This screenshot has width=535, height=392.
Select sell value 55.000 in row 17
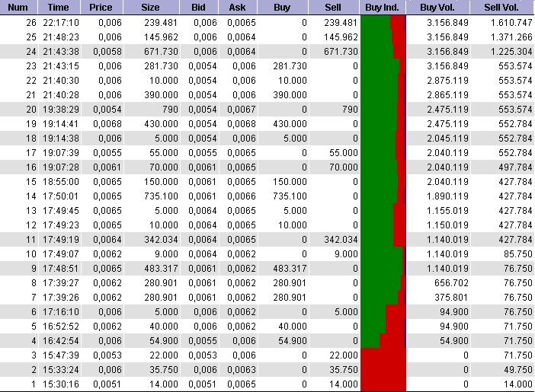[344, 153]
